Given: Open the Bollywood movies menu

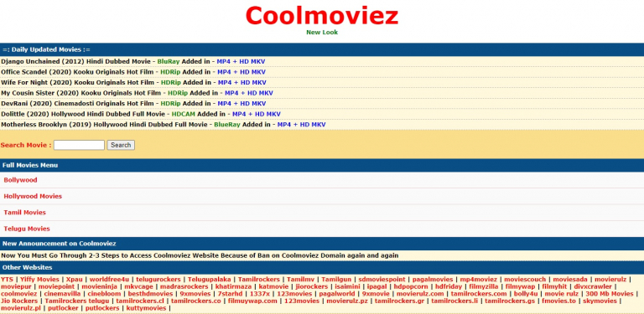Looking at the screenshot, I should tap(20, 180).
